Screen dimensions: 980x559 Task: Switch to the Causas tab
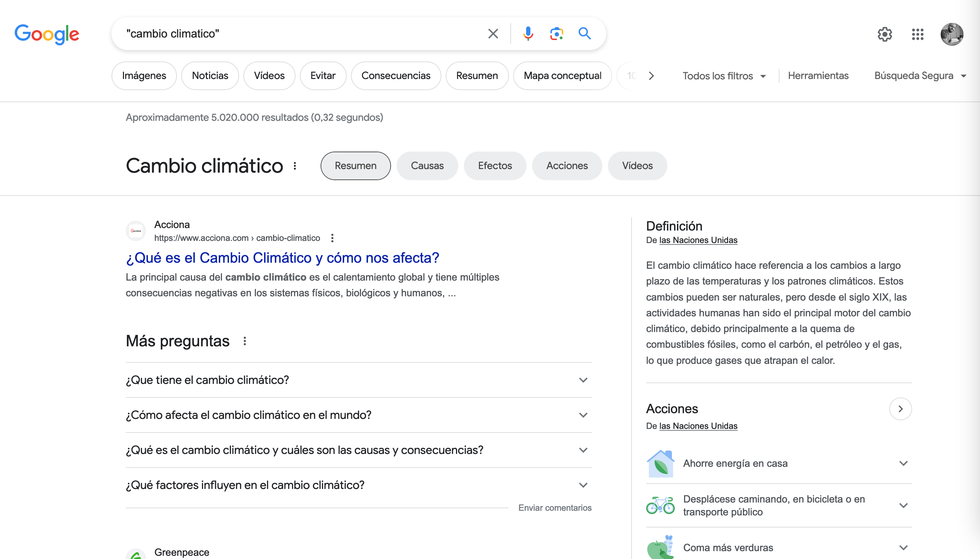[x=427, y=166]
